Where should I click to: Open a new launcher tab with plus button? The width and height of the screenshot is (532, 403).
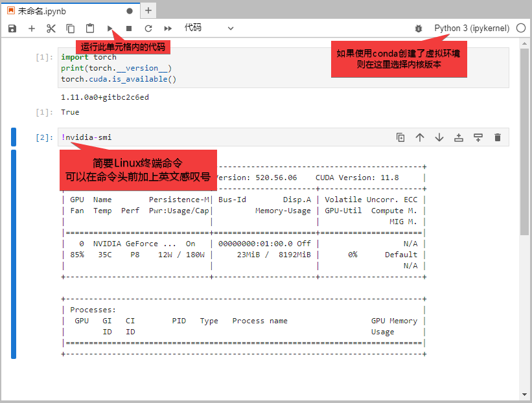point(148,10)
